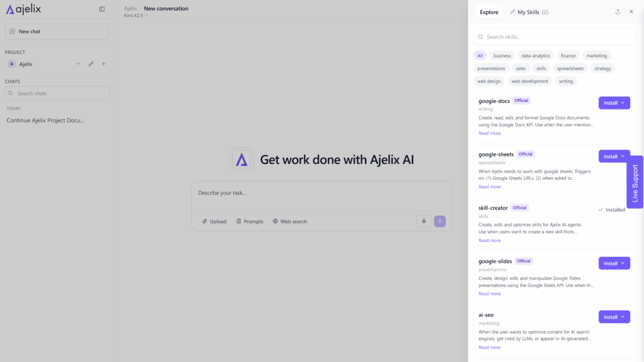Viewport: 644px width, 362px height.
Task: Filter skills by finance
Action: pos(568,56)
